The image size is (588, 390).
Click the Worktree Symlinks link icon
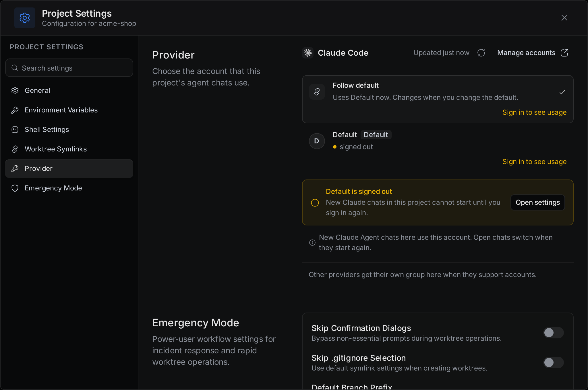click(x=15, y=149)
